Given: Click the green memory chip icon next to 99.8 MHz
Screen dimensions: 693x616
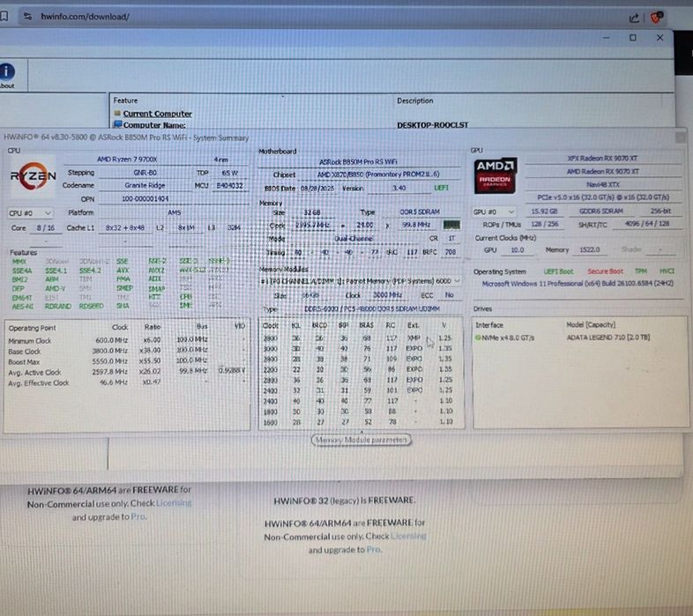Looking at the screenshot, I should [x=451, y=225].
